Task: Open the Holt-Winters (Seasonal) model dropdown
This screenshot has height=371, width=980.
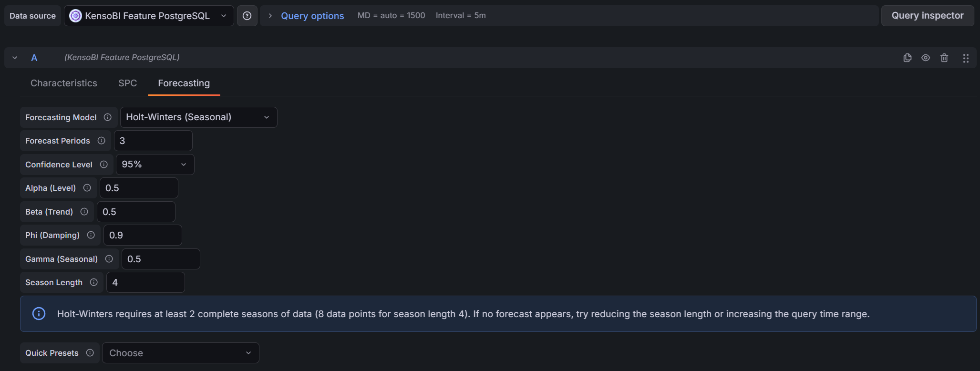Action: (x=198, y=117)
